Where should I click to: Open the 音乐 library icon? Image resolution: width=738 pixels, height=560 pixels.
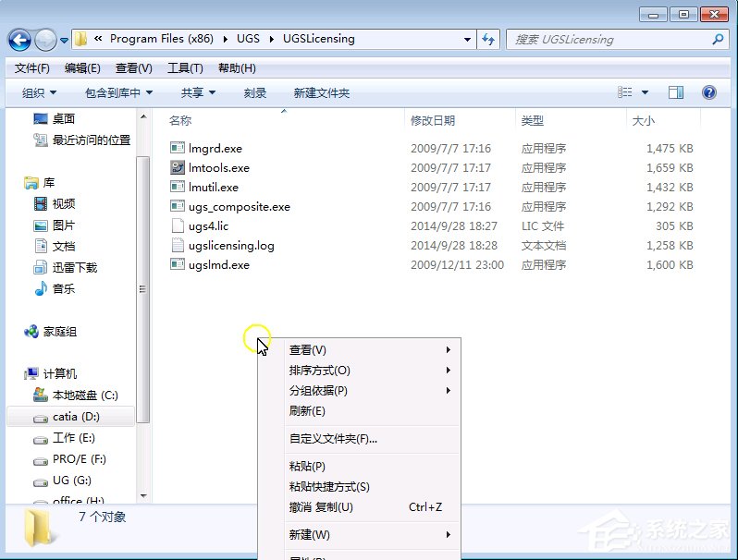[41, 288]
